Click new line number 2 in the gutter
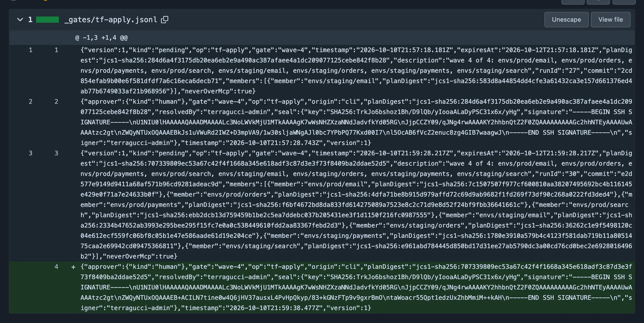This screenshot has width=644, height=323. coord(56,102)
